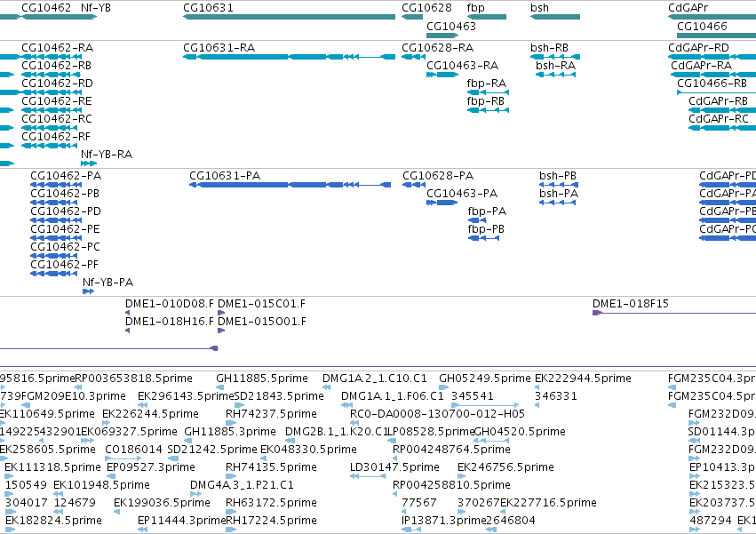Click the CG10628 gene label

[426, 8]
